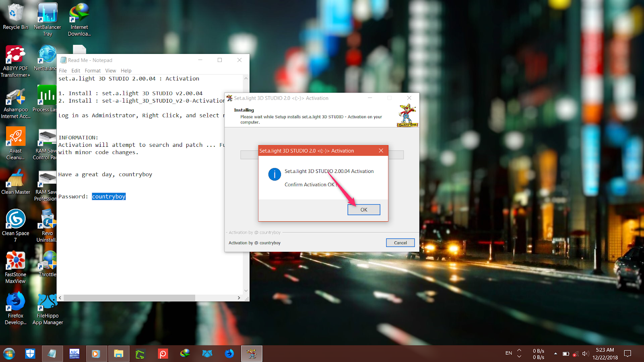Image resolution: width=644 pixels, height=362 pixels.
Task: Click Notepad's vertical scroll down arrow
Action: coord(246,291)
